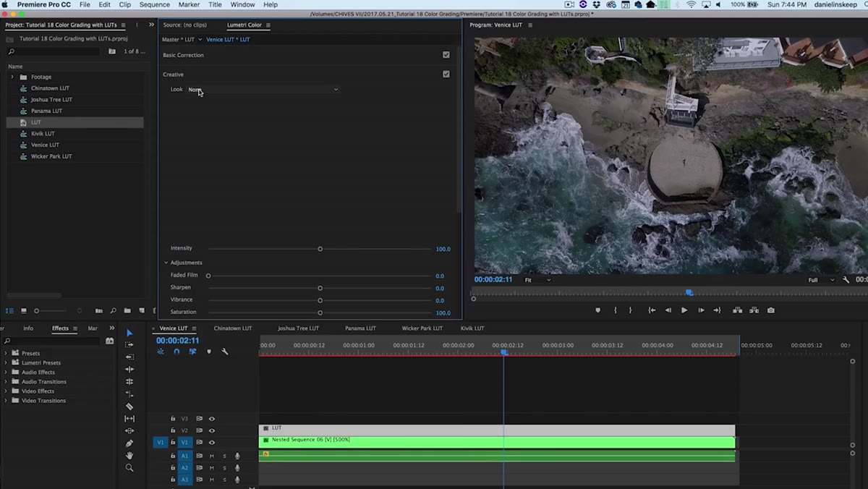Toggle lock on track V3
Image resolution: width=868 pixels, height=489 pixels.
point(173,419)
